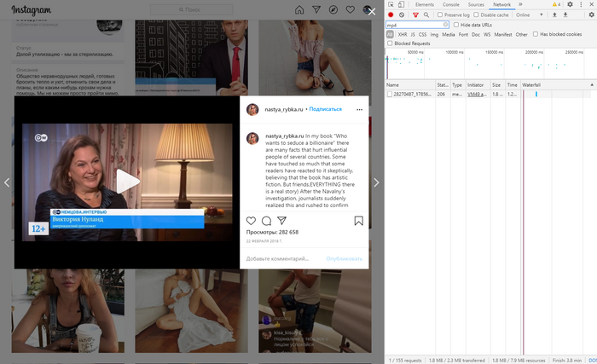Viewport: 597px width, 364px height.
Task: Open Network settings gear icon
Action: coord(591,14)
